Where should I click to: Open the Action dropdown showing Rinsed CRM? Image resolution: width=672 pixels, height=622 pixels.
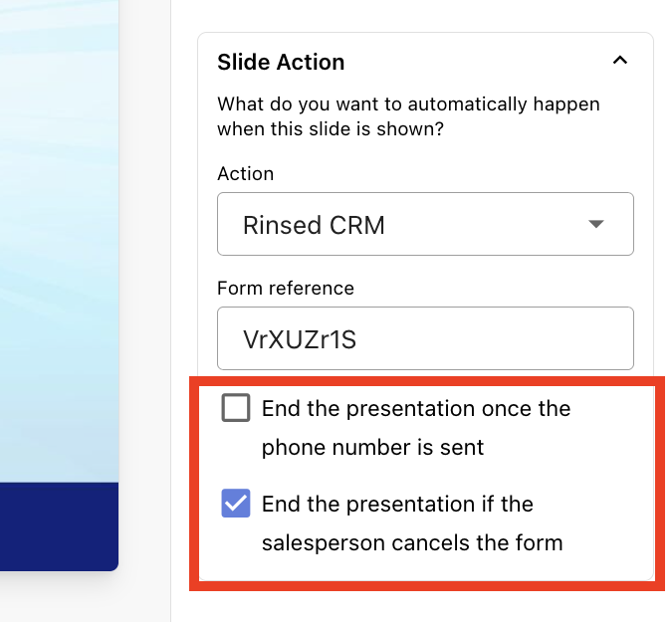coord(425,224)
